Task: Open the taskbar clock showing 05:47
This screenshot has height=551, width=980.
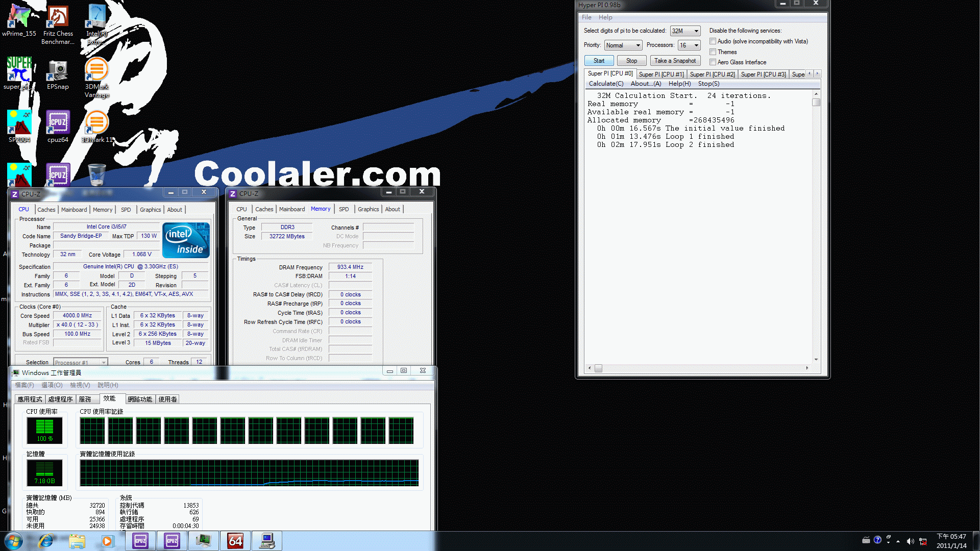Action: coord(951,541)
